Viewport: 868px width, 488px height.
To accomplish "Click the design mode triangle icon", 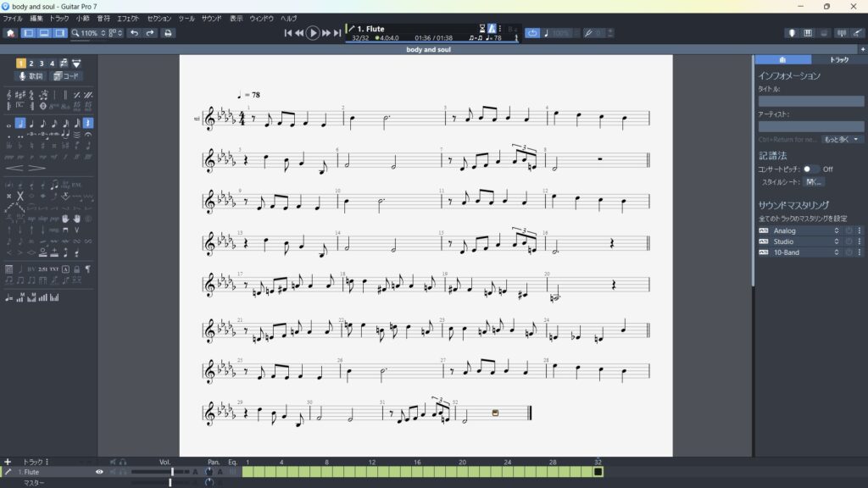I will [x=76, y=63].
